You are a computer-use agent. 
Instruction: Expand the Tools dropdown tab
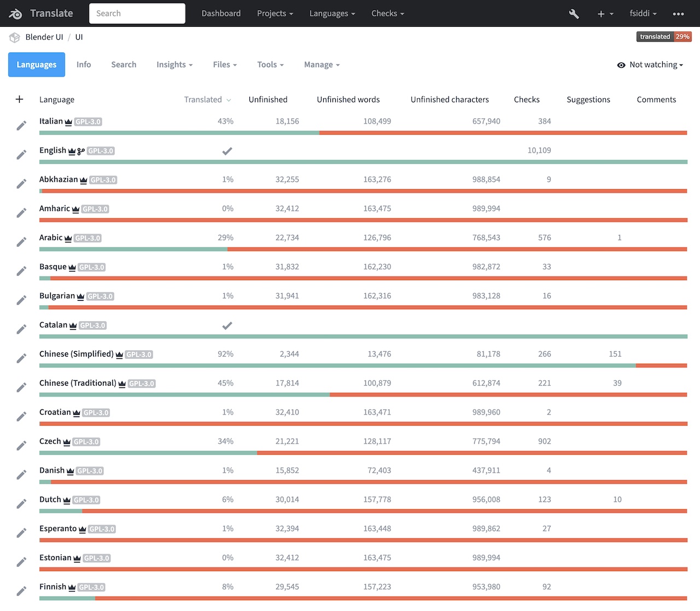point(270,65)
